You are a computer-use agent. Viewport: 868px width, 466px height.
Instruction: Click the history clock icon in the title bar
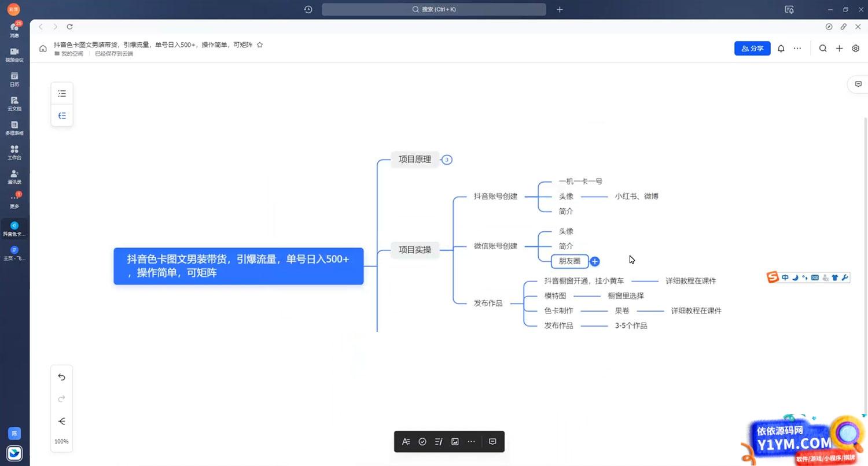coord(308,9)
